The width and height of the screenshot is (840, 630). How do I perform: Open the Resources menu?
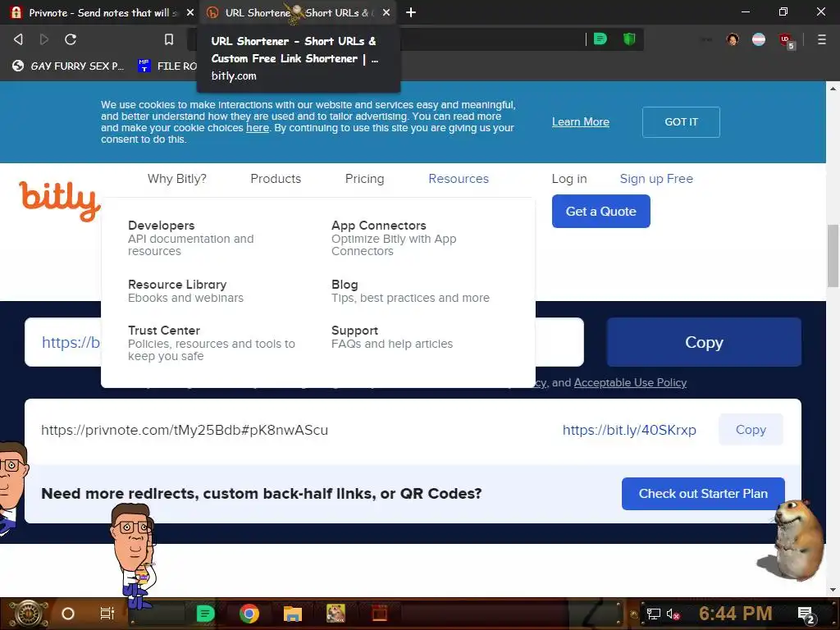[459, 179]
